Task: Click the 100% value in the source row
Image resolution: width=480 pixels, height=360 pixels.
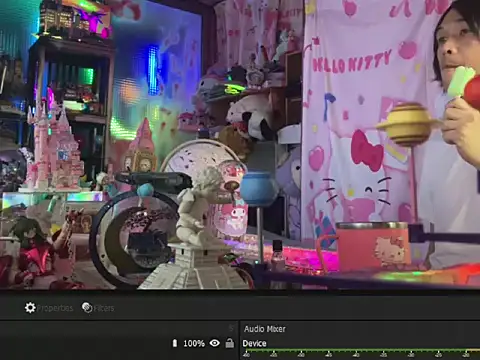Action: pos(194,343)
